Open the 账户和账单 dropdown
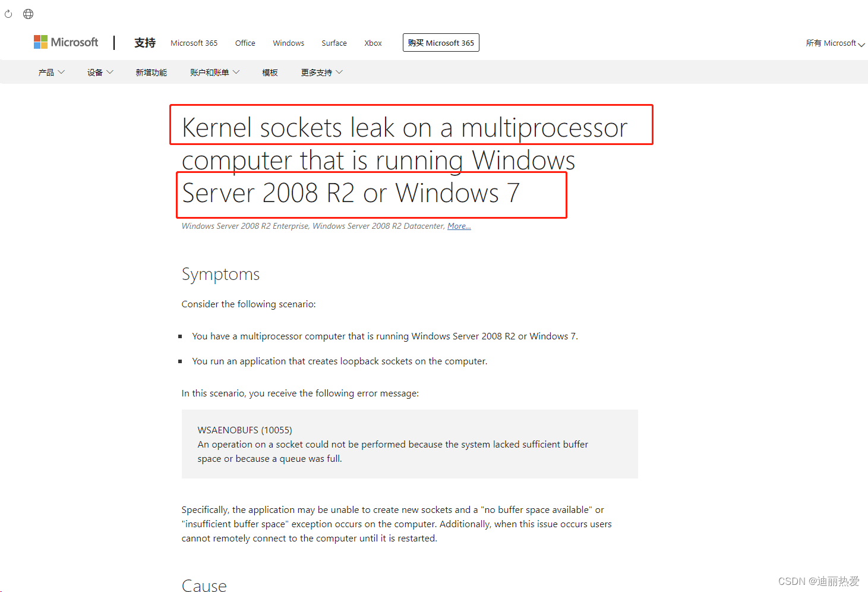The image size is (868, 592). tap(214, 71)
